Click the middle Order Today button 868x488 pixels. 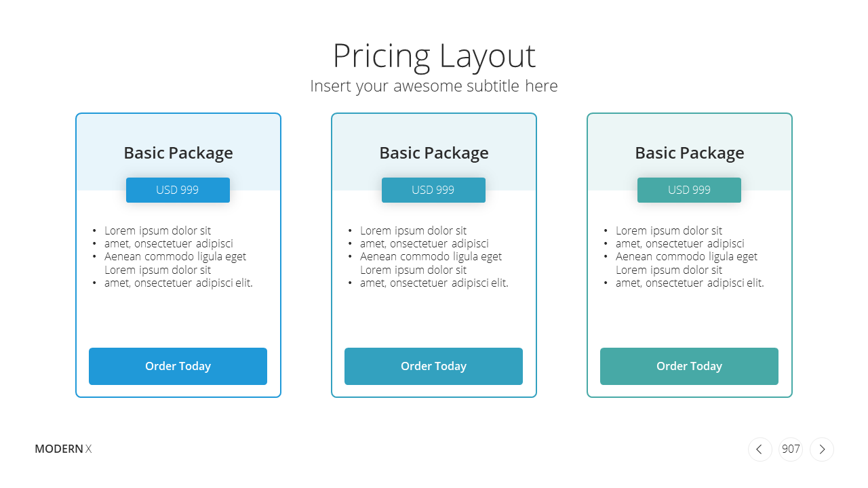[433, 366]
